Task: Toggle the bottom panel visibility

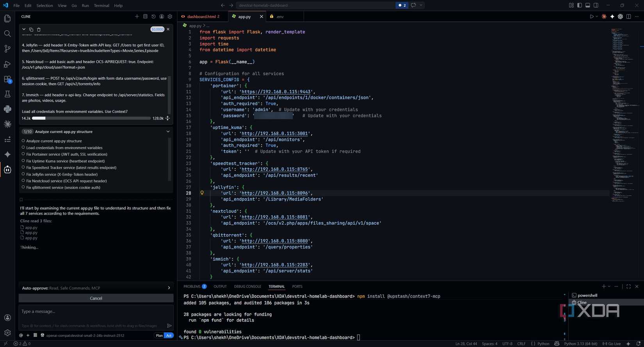Action: coord(588,5)
